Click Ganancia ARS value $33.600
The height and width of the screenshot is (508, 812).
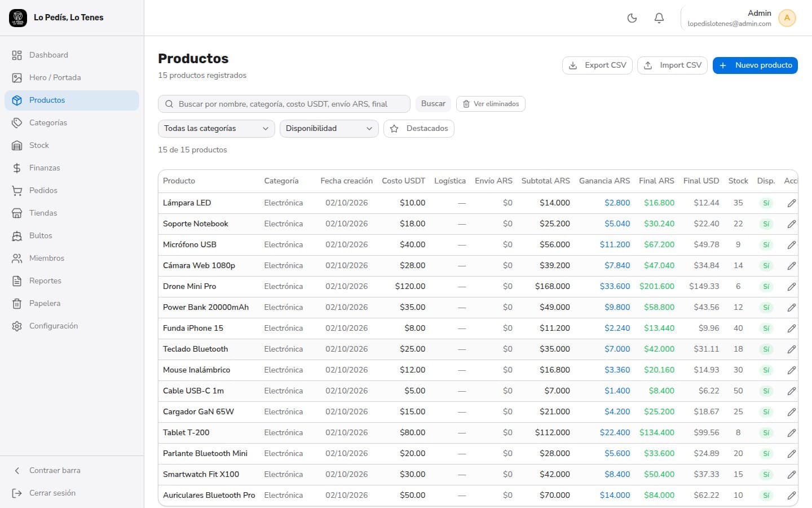(615, 287)
